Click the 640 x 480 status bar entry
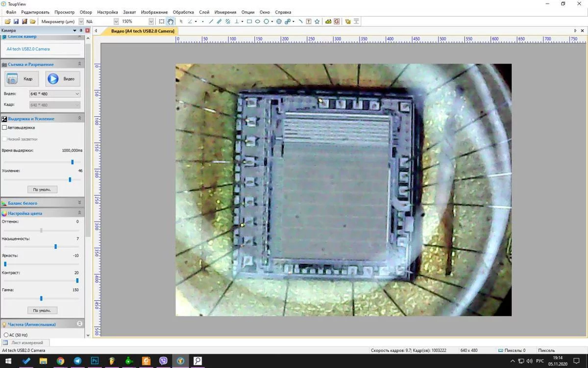This screenshot has height=368, width=588. tap(469, 350)
